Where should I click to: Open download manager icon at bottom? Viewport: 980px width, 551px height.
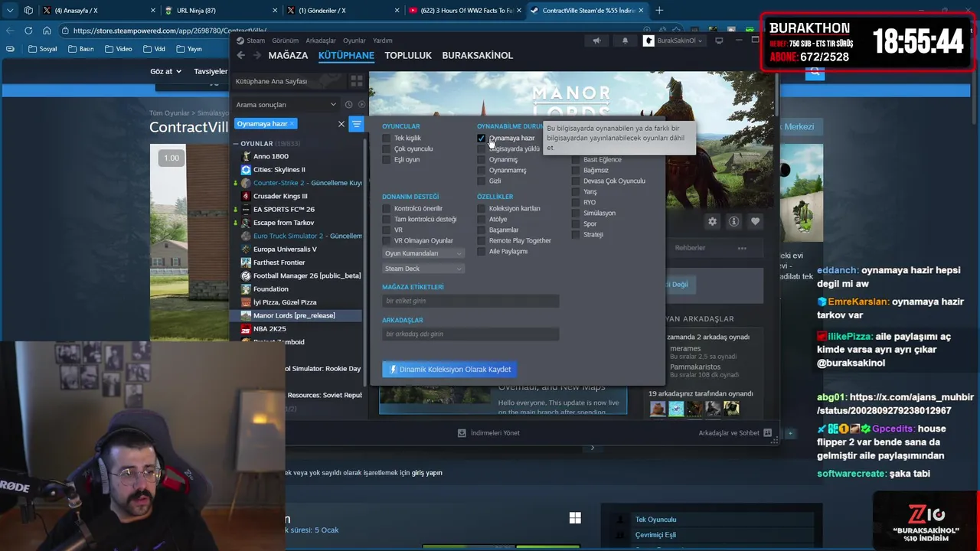click(462, 433)
